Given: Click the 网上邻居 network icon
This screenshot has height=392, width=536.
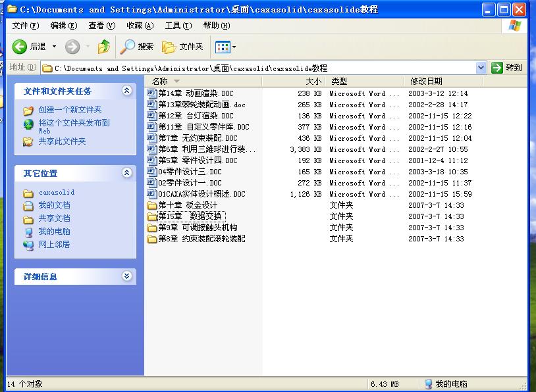Looking at the screenshot, I should click(x=28, y=245).
